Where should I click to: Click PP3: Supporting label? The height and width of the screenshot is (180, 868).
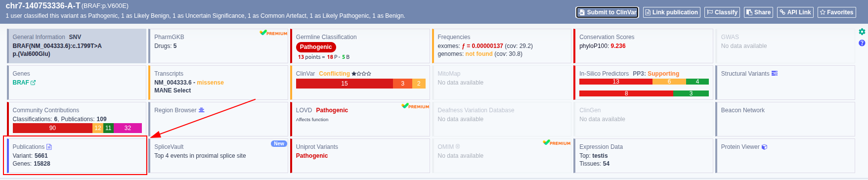click(x=656, y=74)
